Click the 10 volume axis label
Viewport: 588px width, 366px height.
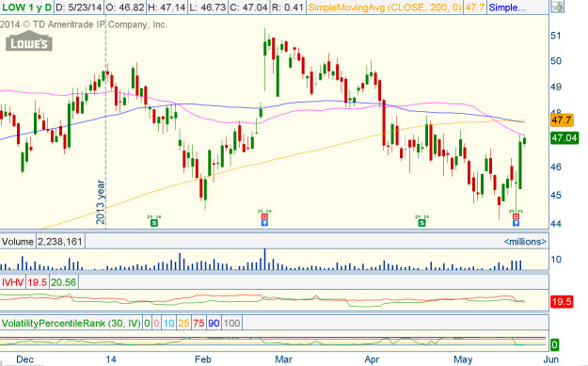(557, 259)
